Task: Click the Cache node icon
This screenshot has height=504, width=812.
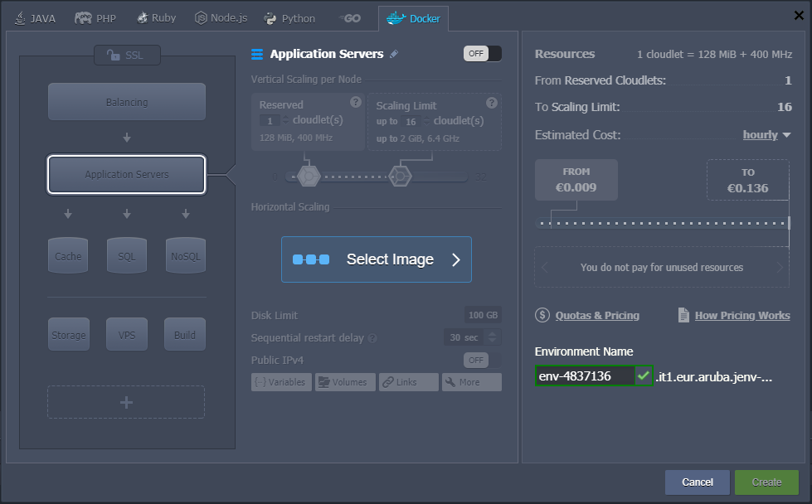Action: click(68, 255)
